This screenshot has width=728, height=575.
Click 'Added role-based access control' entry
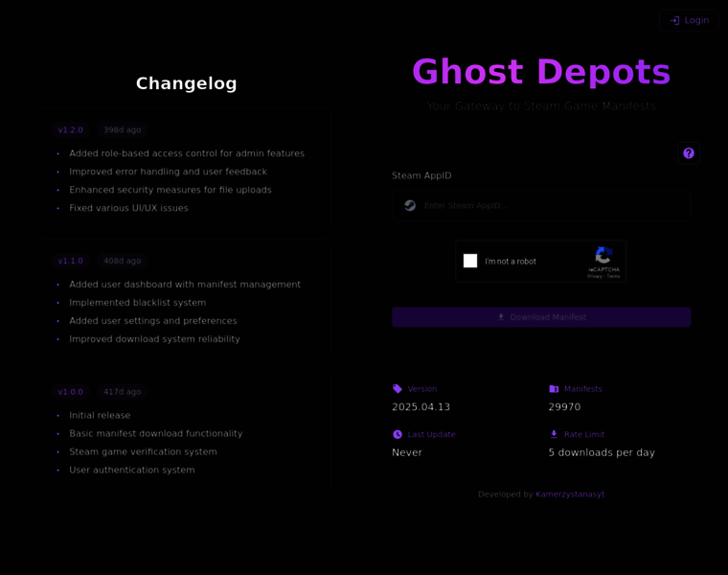pyautogui.click(x=187, y=153)
